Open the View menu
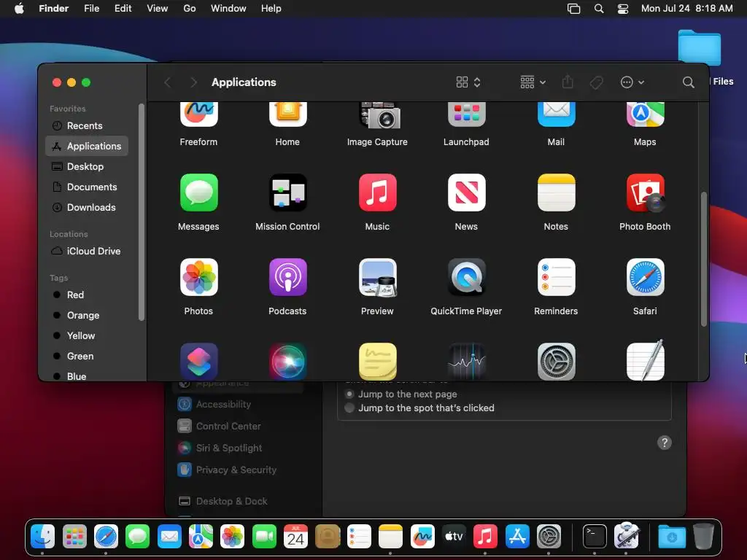The image size is (747, 560). 158,9
